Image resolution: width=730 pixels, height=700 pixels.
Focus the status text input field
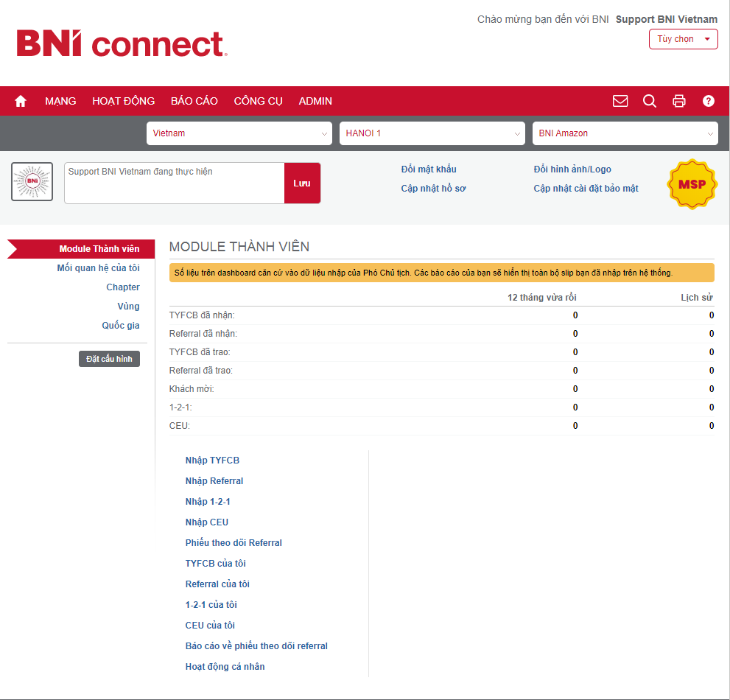point(175,183)
